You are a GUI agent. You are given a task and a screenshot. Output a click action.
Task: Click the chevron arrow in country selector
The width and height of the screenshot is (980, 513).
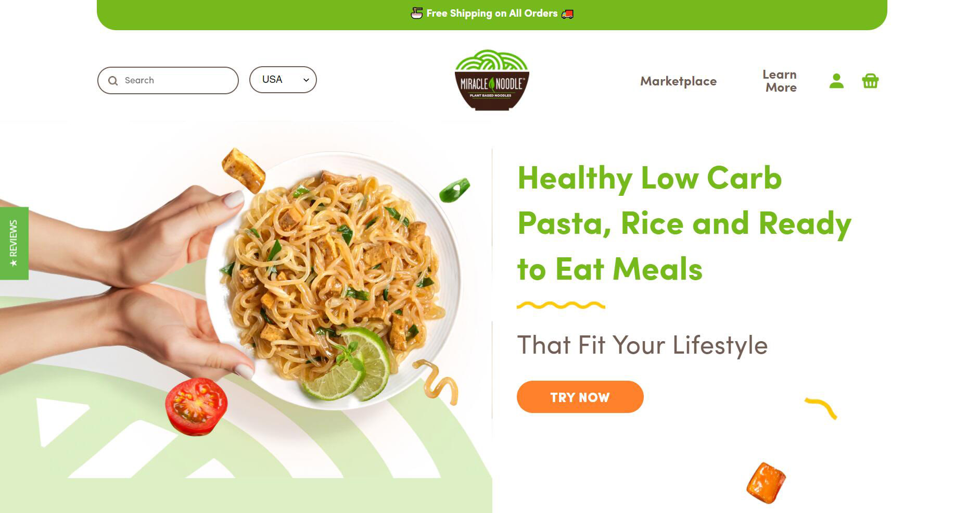point(306,80)
